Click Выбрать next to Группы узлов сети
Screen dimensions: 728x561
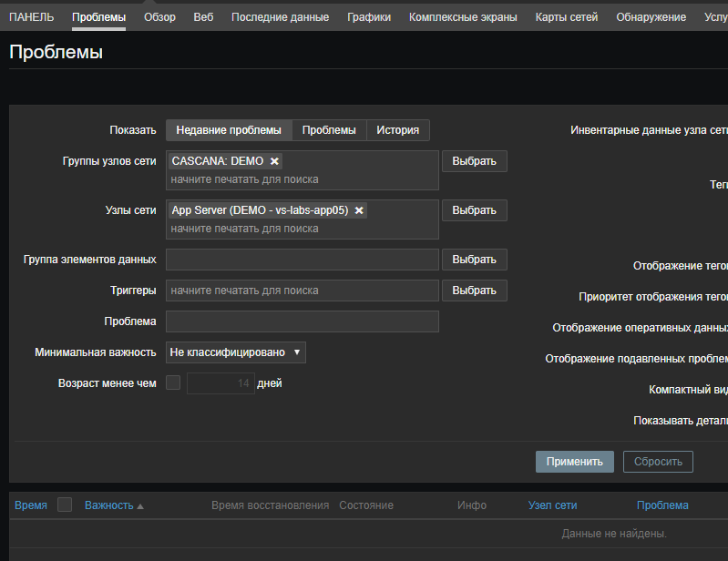pos(474,161)
